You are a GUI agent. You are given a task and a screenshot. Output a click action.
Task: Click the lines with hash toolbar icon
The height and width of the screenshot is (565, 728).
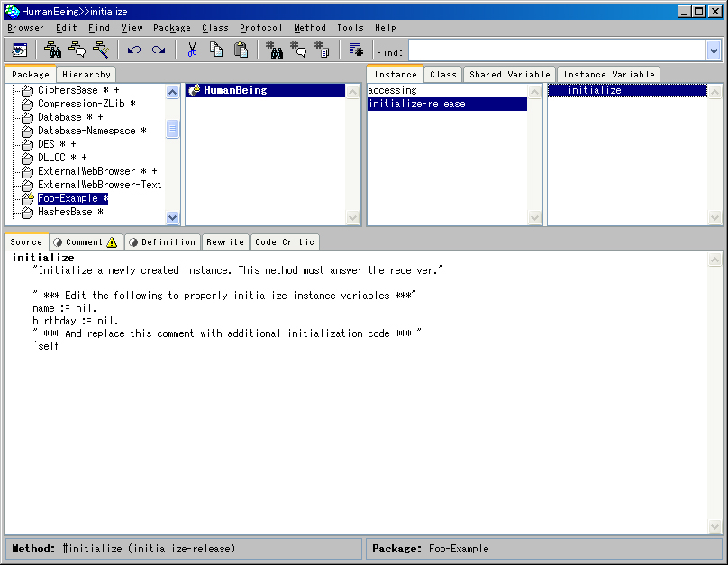[x=356, y=50]
